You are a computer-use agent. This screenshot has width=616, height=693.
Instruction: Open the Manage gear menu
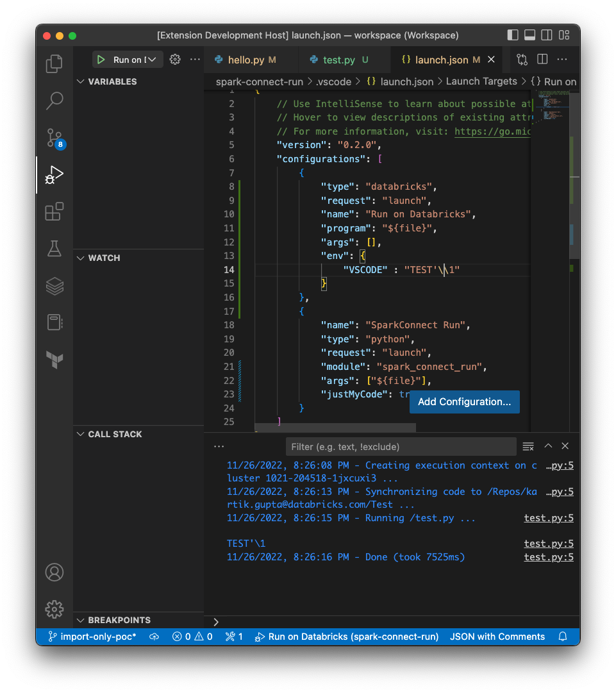click(x=54, y=610)
